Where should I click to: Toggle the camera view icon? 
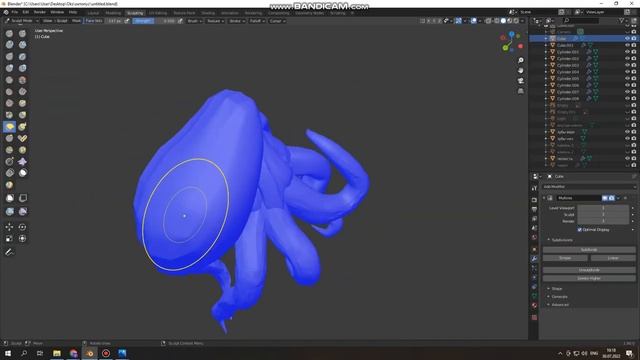[x=521, y=81]
